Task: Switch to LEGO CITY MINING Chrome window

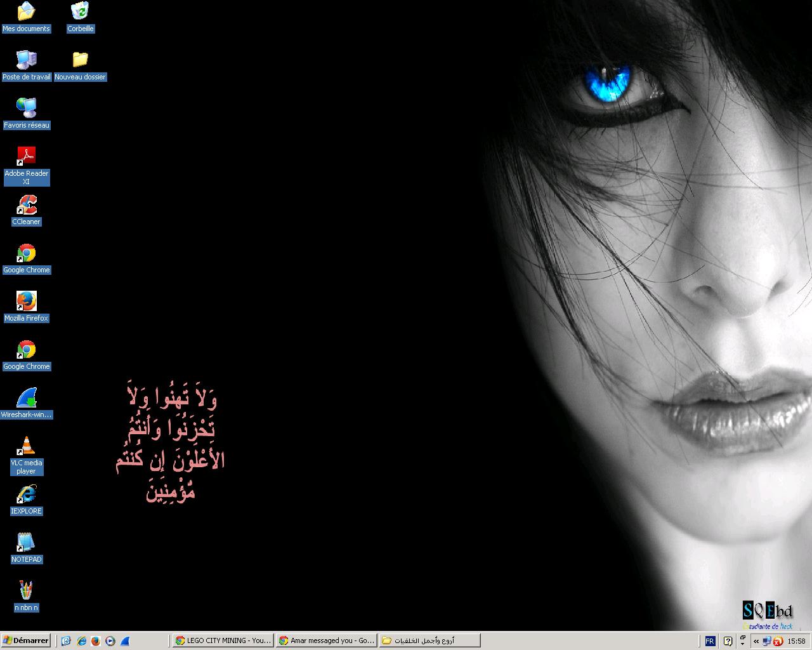Action: [223, 641]
